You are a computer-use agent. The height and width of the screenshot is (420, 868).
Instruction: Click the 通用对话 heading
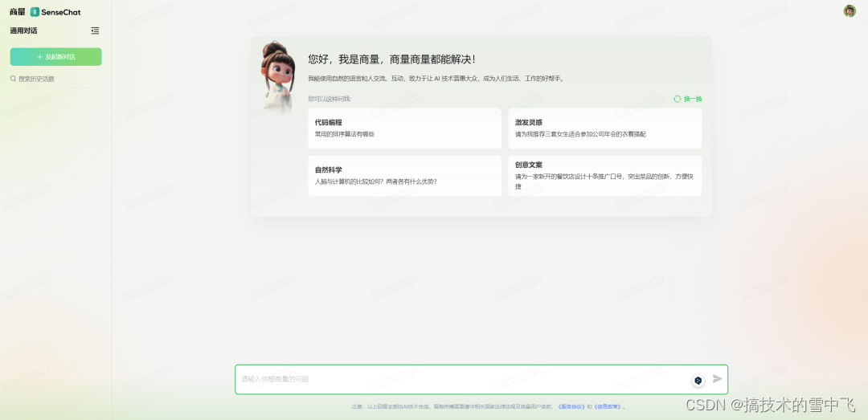tap(24, 31)
